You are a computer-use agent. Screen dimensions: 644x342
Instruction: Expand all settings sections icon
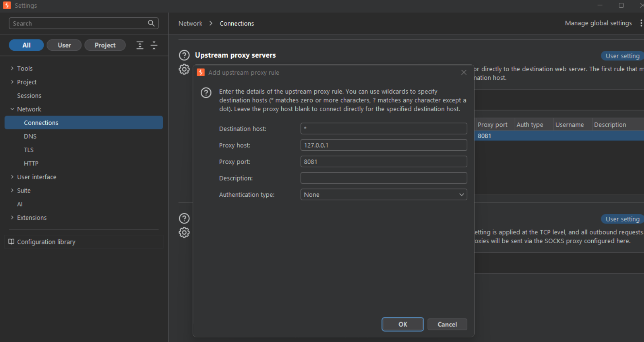coord(140,45)
